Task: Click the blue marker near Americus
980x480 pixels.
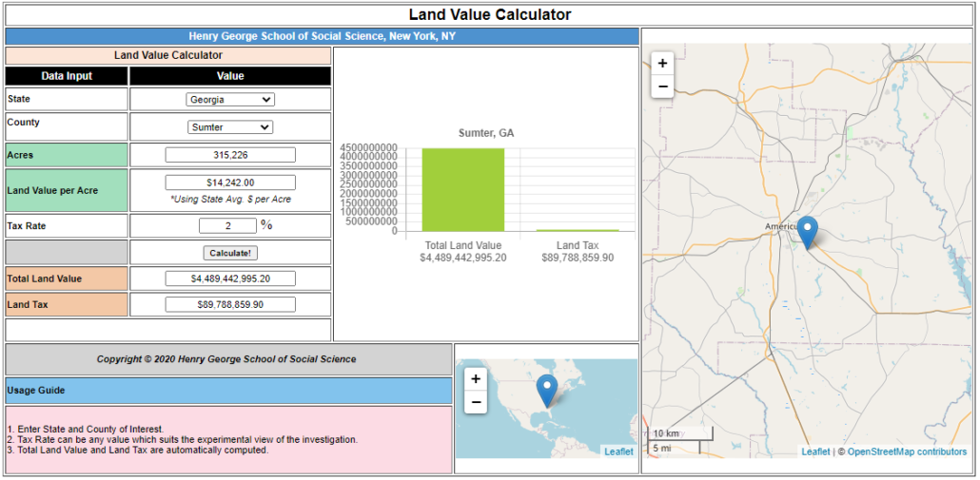Action: (x=807, y=231)
